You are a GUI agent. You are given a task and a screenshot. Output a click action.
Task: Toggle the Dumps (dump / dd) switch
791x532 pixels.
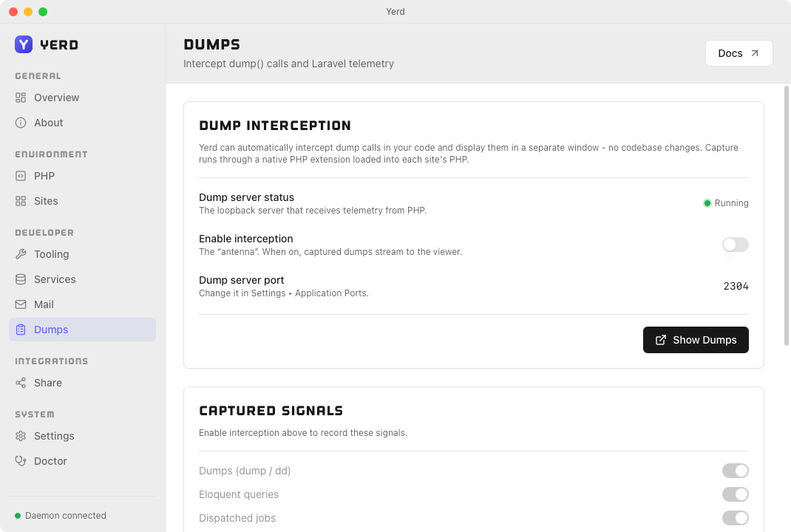point(735,471)
